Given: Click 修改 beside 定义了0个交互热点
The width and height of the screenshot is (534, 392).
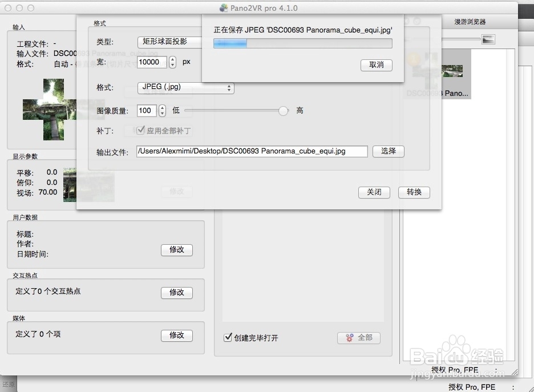Looking at the screenshot, I should [x=177, y=293].
